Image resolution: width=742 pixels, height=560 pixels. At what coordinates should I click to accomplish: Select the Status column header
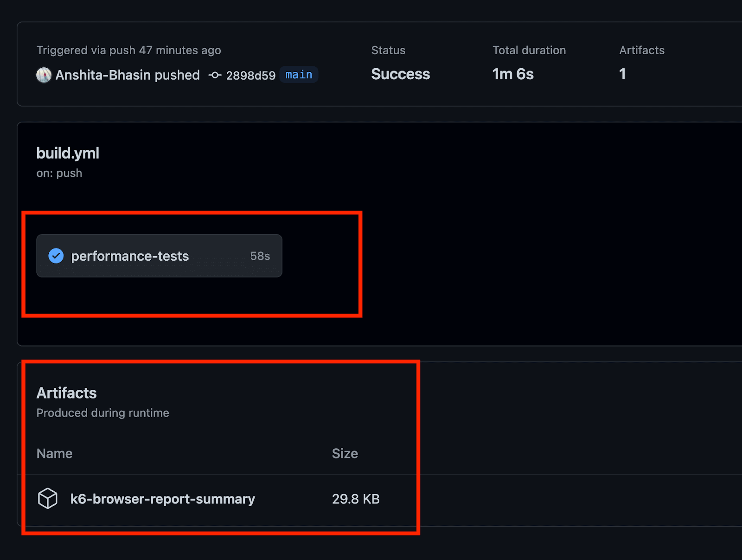pyautogui.click(x=388, y=50)
